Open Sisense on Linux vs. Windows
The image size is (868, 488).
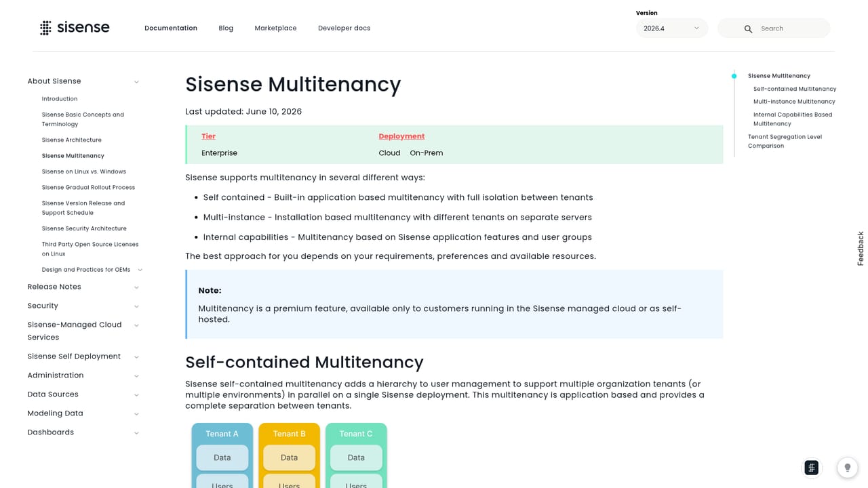pyautogui.click(x=84, y=171)
